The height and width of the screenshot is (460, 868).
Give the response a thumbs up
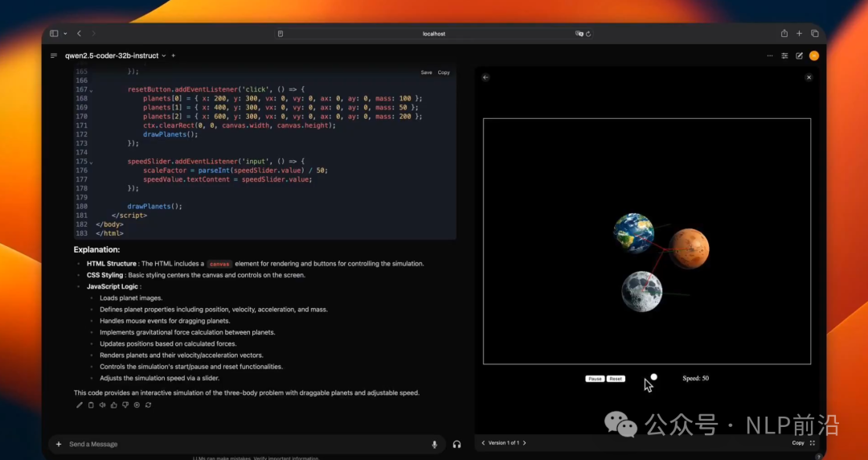click(x=114, y=405)
